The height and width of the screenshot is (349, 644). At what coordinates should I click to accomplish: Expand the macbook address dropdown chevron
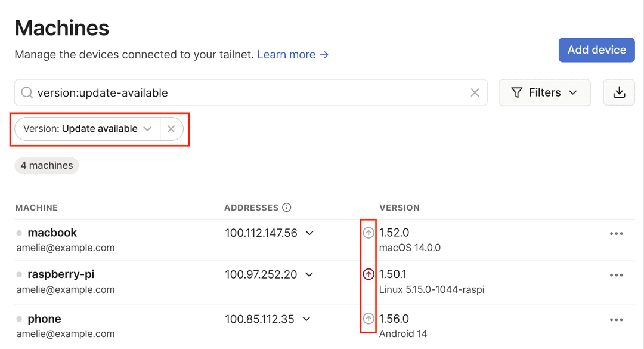coord(309,233)
